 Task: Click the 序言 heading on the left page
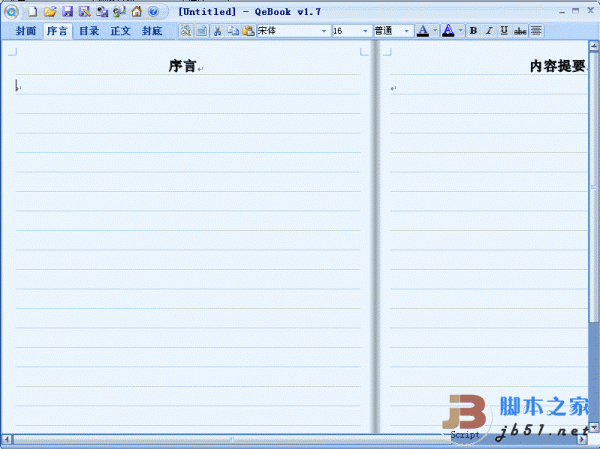point(183,66)
